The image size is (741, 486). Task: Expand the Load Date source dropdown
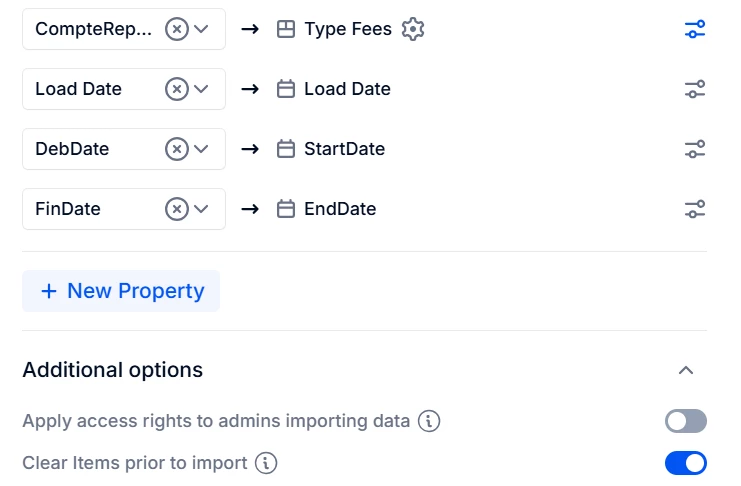coord(202,89)
